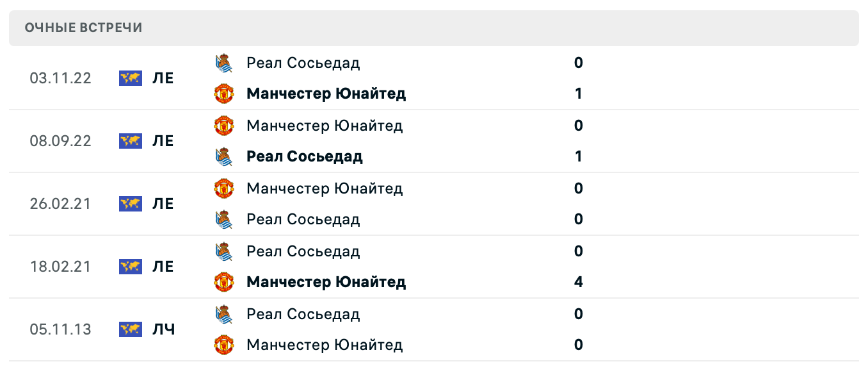The image size is (868, 373).
Task: Open the bold Манчестер Юнайтед link, 03.11.22
Action: pos(326,94)
